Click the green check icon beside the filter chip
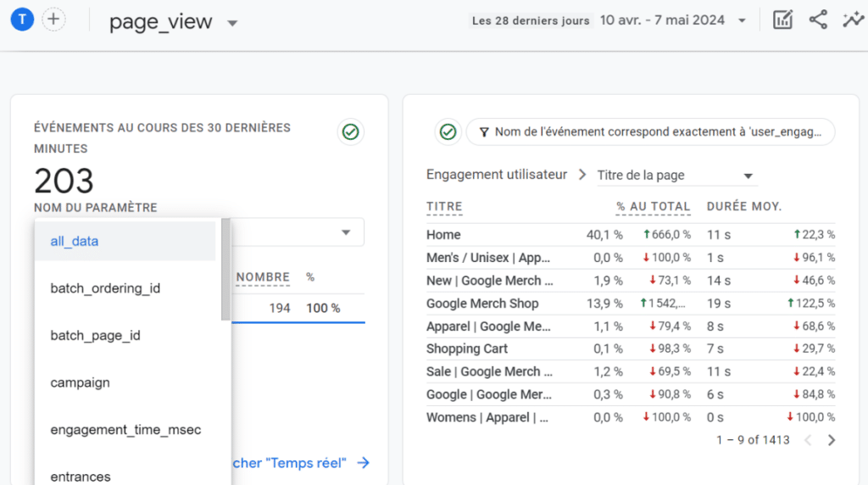This screenshot has height=485, width=868. pyautogui.click(x=448, y=131)
